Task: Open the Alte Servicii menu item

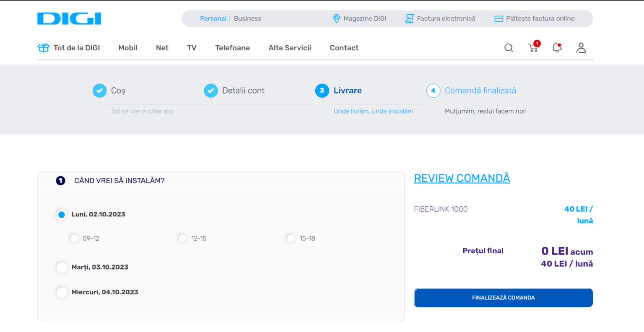Action: 290,48
